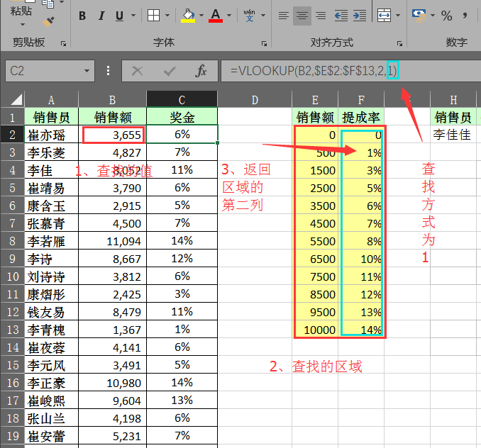Click cell with name 刘诗诗
481x448 pixels.
point(52,276)
